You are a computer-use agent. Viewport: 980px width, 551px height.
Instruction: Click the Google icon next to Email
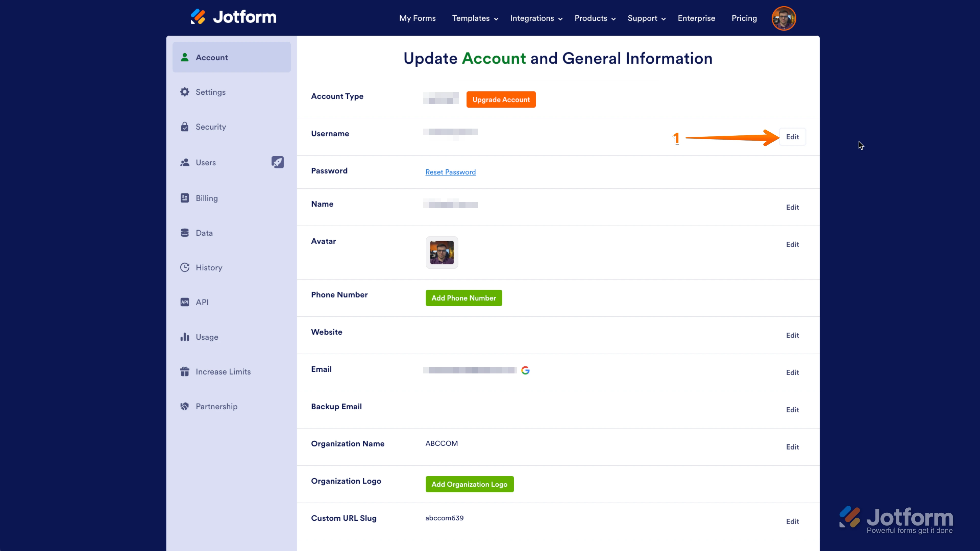(525, 370)
